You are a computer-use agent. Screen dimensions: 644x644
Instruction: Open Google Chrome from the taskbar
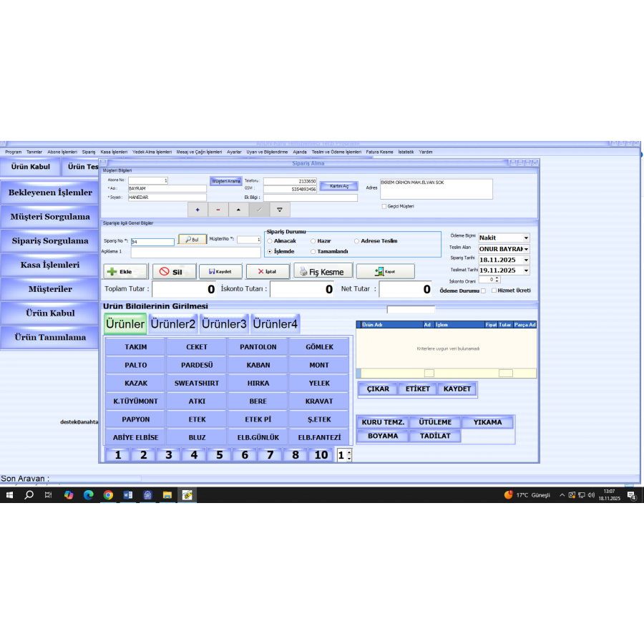click(x=108, y=494)
